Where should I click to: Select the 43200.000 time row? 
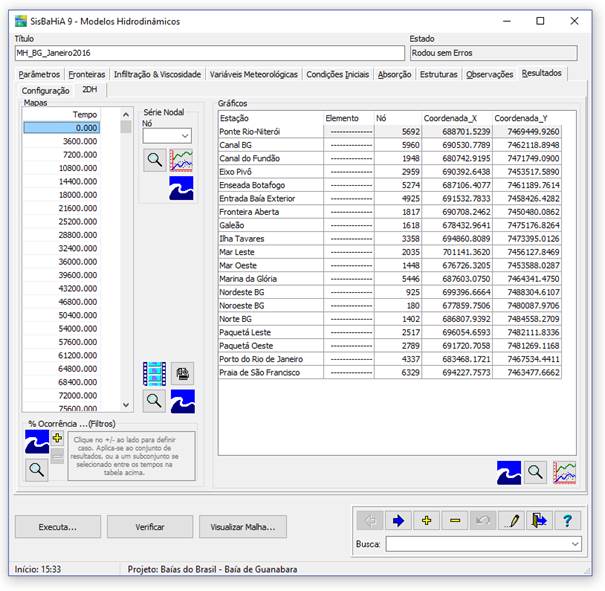pos(62,289)
